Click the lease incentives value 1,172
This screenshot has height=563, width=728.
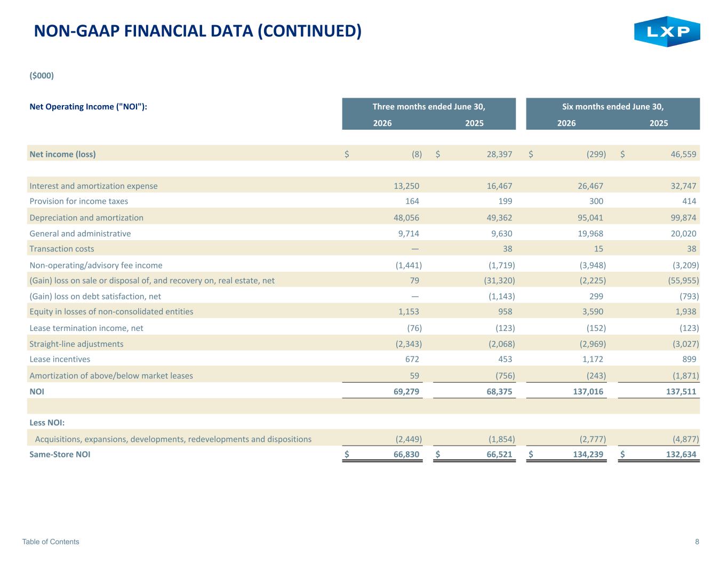[x=592, y=359]
